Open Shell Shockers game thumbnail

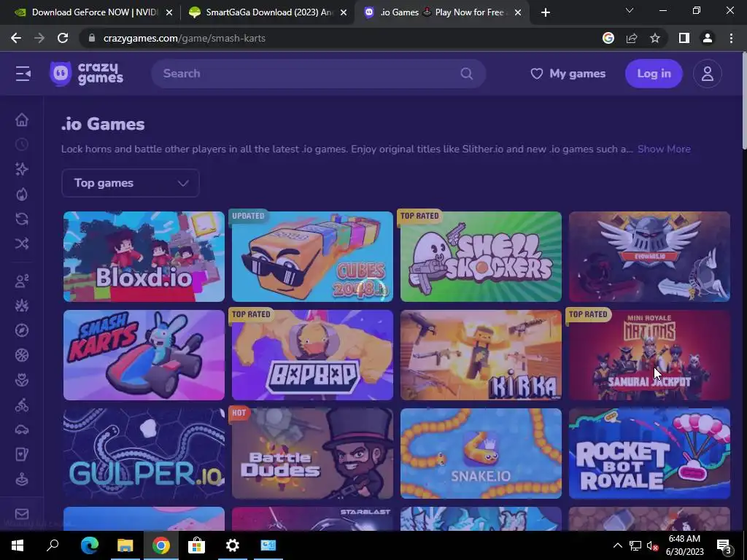click(x=481, y=257)
